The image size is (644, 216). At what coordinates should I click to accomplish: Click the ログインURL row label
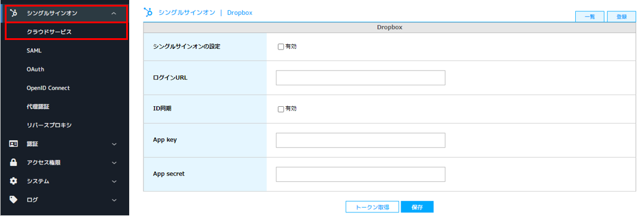coord(170,78)
